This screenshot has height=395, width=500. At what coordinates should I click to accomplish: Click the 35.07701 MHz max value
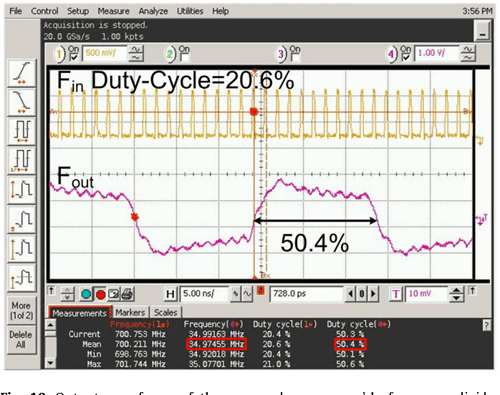216,364
